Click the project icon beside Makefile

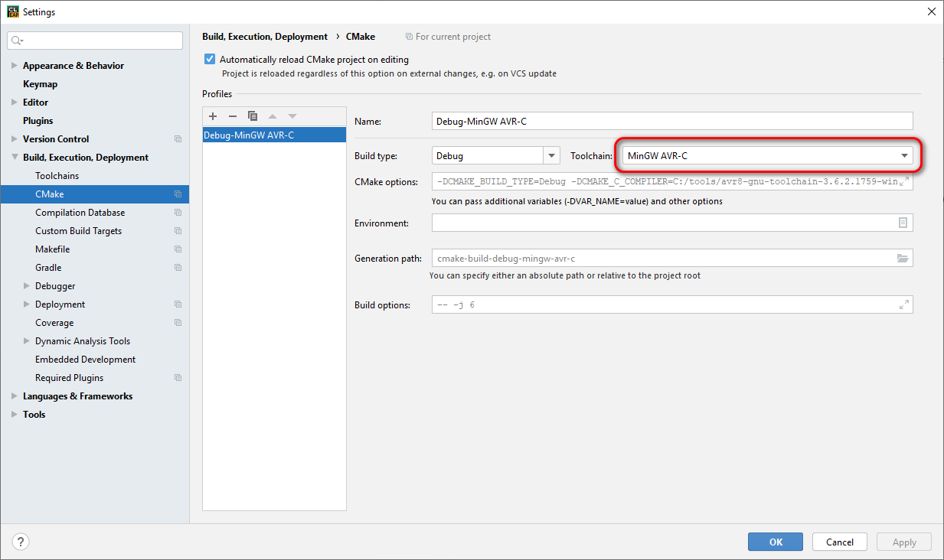coord(178,249)
